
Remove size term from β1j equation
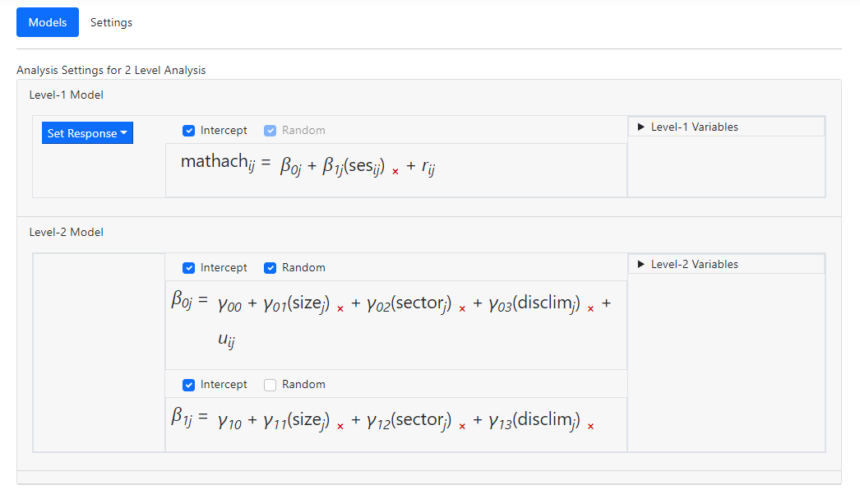click(340, 425)
